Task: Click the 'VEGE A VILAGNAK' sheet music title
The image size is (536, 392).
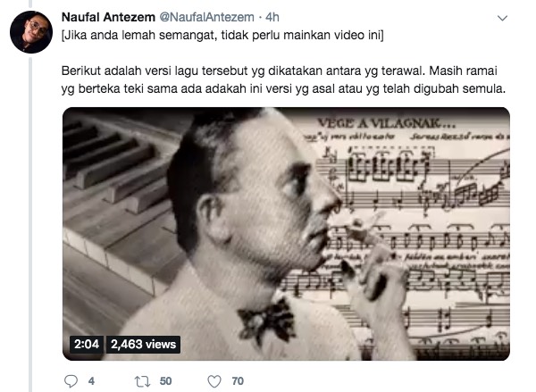Action: (386, 123)
